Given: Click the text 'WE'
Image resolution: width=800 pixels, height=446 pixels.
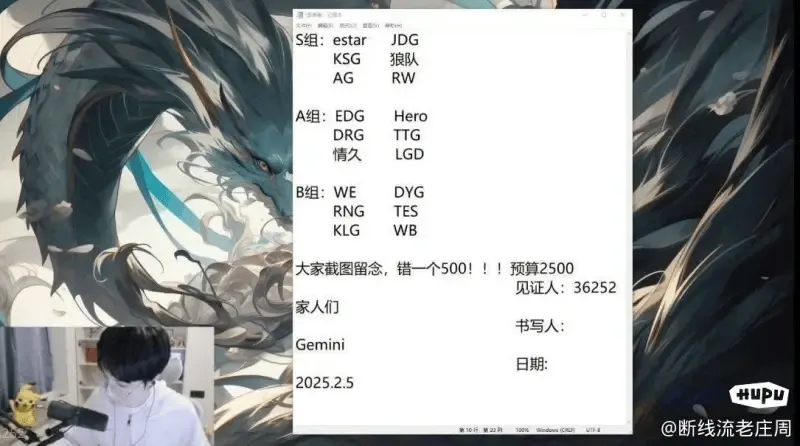Looking at the screenshot, I should [x=345, y=192].
